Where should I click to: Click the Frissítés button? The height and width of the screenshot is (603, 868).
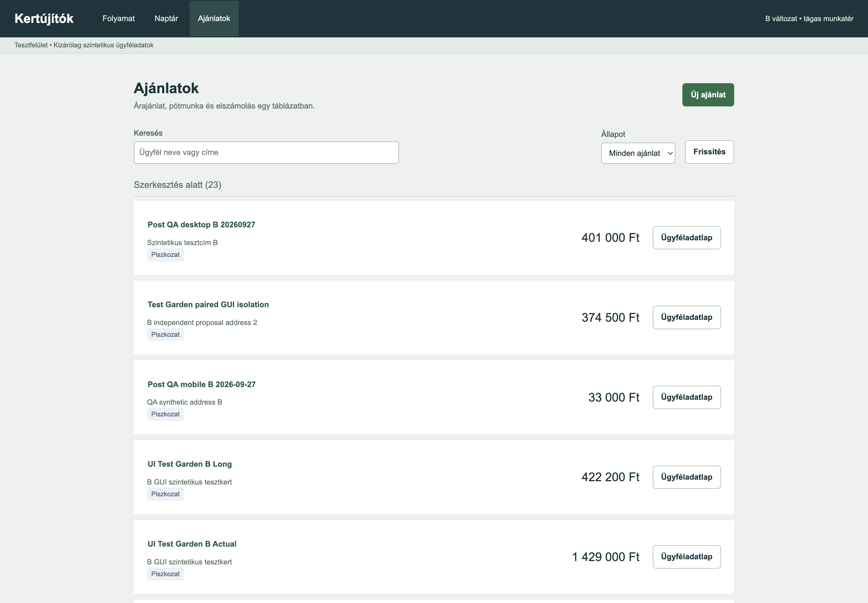pyautogui.click(x=709, y=152)
